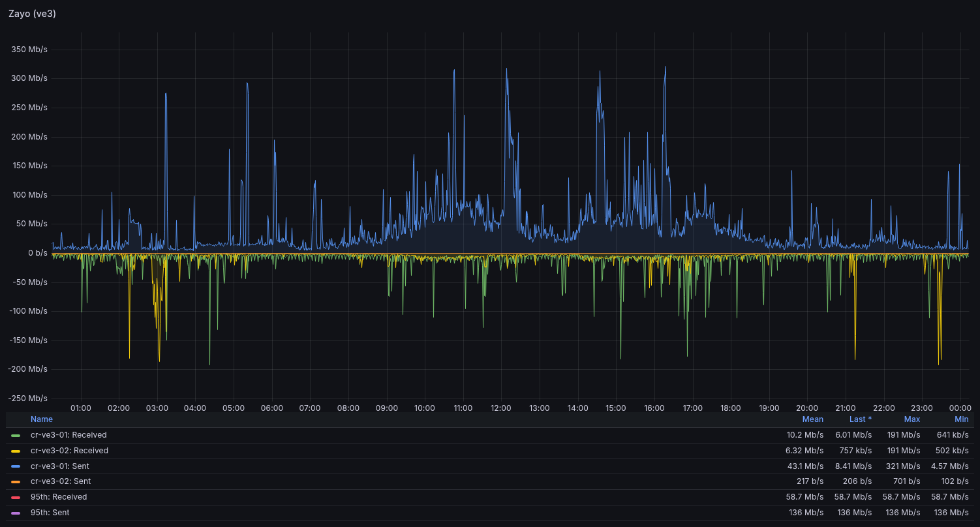980x527 pixels.
Task: Click the 43.1 Mb/s mean value
Action: click(x=806, y=466)
